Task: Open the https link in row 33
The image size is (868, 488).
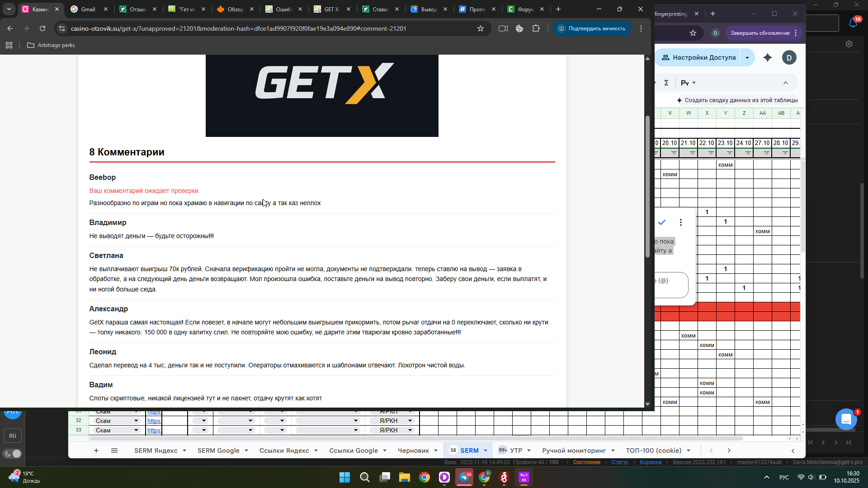Action: (154, 430)
